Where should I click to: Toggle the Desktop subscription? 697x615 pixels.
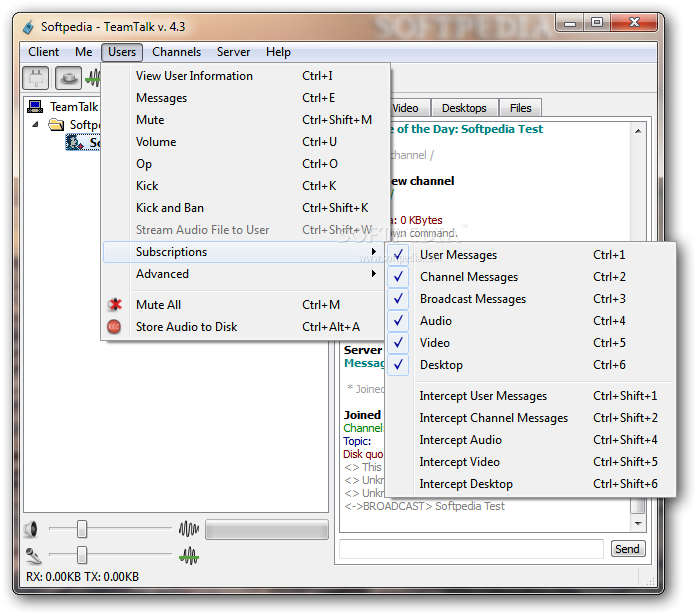[x=531, y=365]
